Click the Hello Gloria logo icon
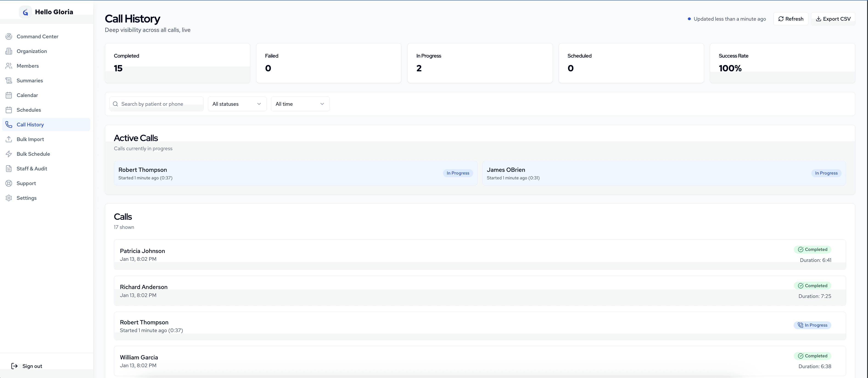868x378 pixels. point(25,12)
